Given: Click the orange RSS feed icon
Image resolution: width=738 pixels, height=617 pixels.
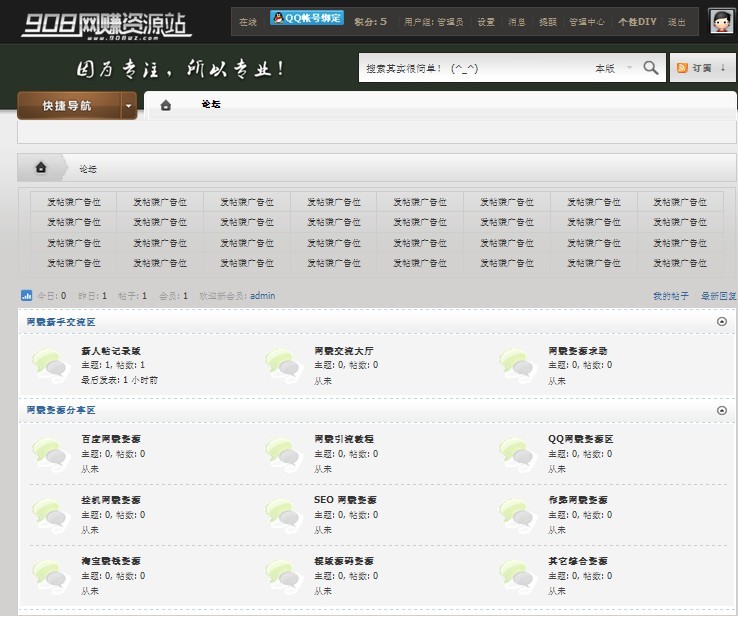Looking at the screenshot, I should point(682,68).
